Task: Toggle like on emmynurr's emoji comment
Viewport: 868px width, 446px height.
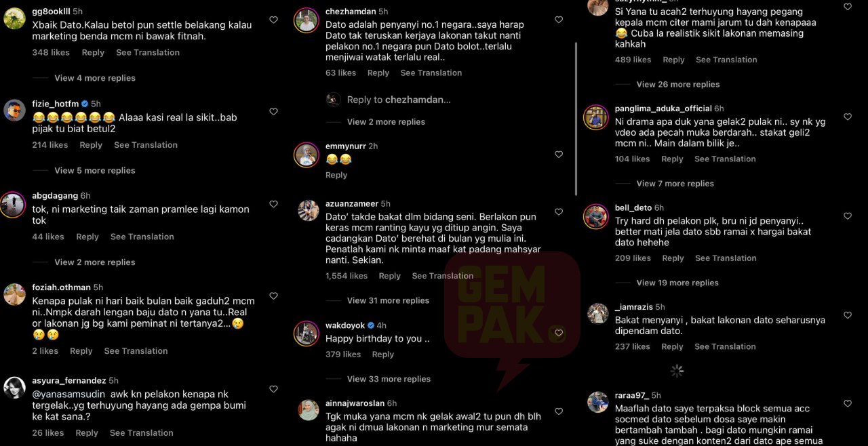Action: coord(559,155)
